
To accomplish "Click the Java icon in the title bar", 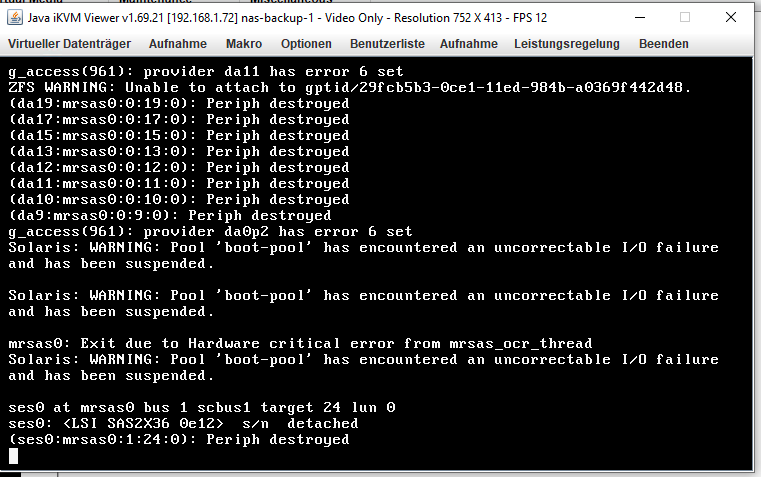I will click(15, 17).
